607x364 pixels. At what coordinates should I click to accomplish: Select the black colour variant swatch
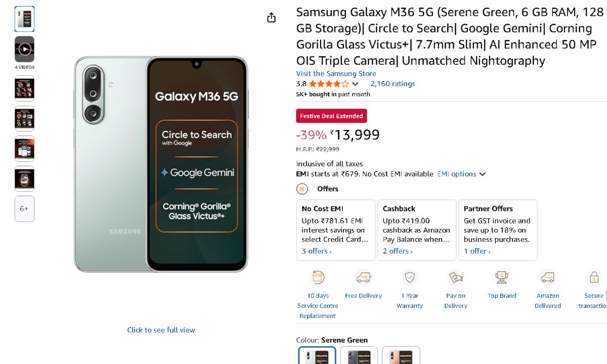(x=359, y=355)
